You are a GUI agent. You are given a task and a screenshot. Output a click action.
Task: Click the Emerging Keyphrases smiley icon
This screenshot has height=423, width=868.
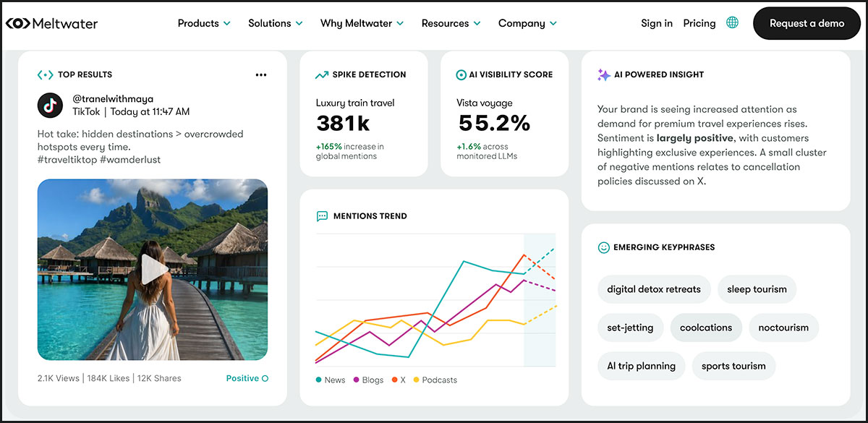point(603,247)
